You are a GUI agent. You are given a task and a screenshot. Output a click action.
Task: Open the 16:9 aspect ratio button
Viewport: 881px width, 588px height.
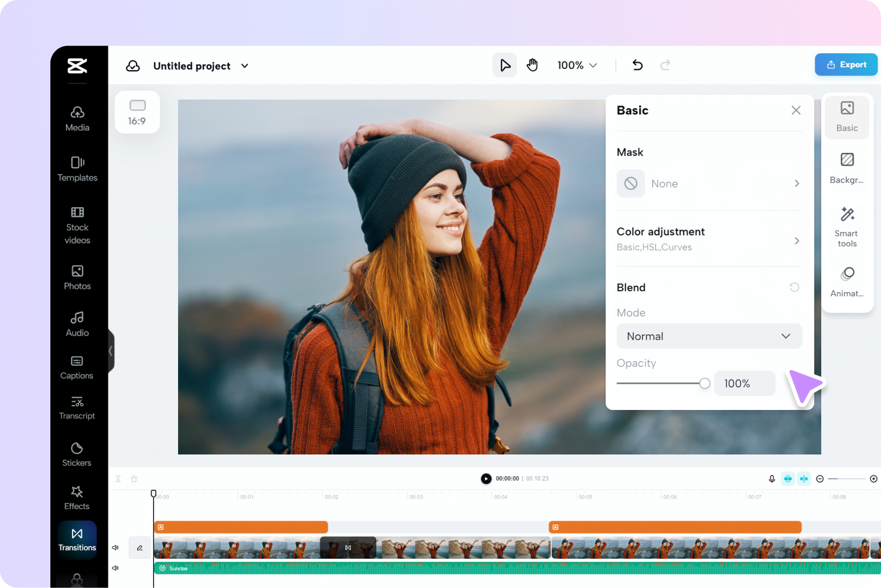tap(137, 112)
